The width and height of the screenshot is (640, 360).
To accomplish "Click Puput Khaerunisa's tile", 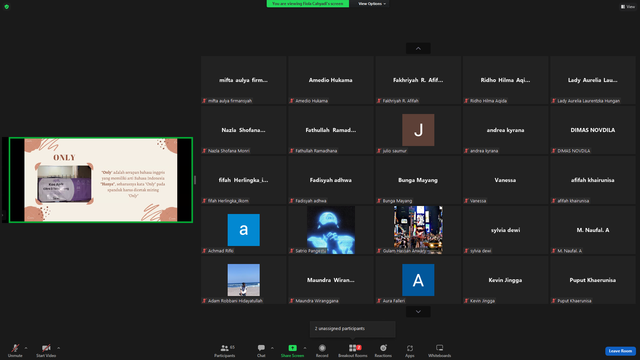I will (593, 280).
